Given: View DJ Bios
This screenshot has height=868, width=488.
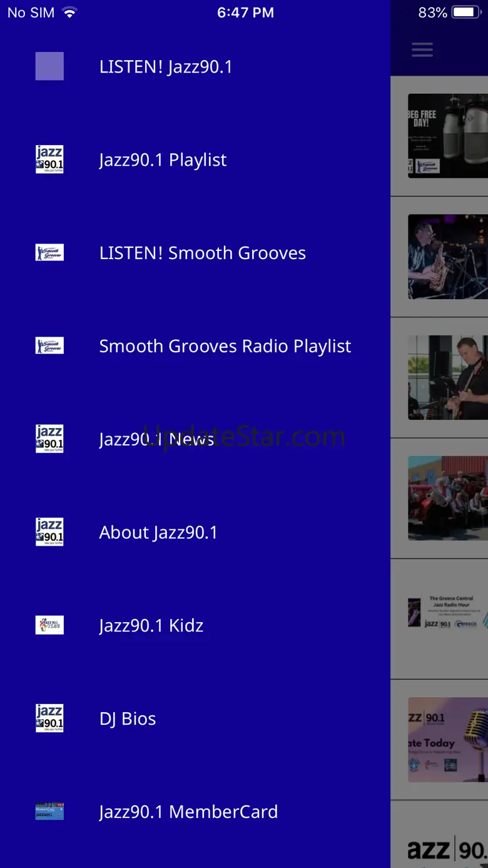Looking at the screenshot, I should [128, 718].
